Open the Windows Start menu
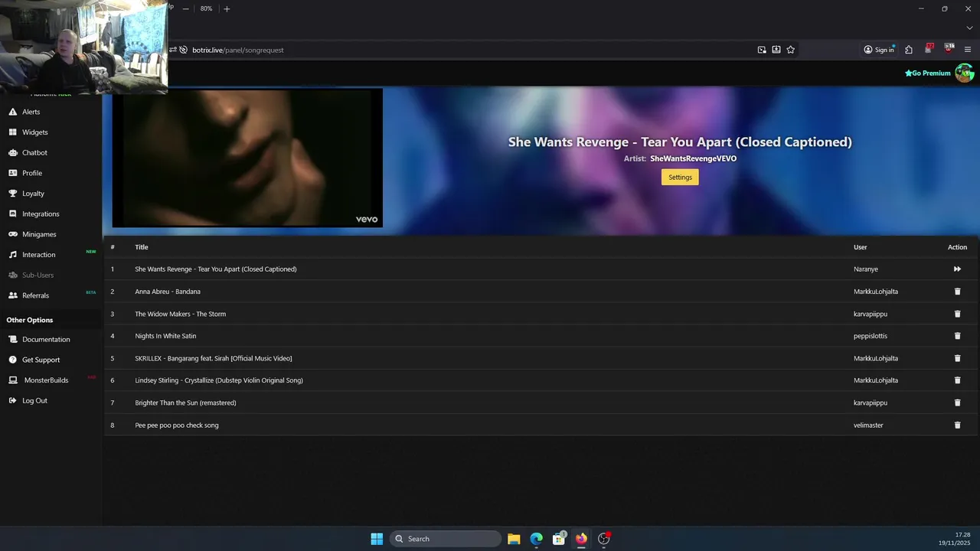Image resolution: width=980 pixels, height=551 pixels. [377, 539]
